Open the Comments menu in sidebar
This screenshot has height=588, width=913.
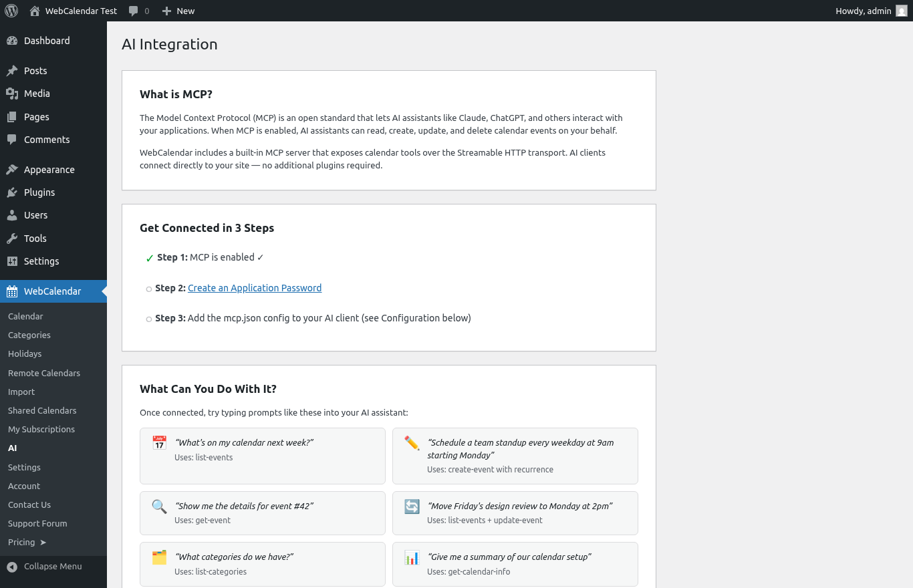click(x=53, y=140)
